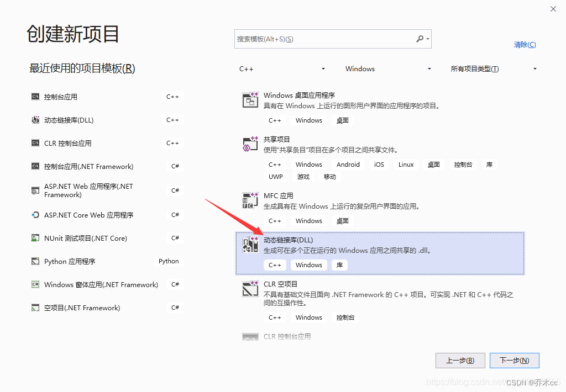
Task: Click the Windows 桌面应用程序 template icon
Action: [x=250, y=100]
